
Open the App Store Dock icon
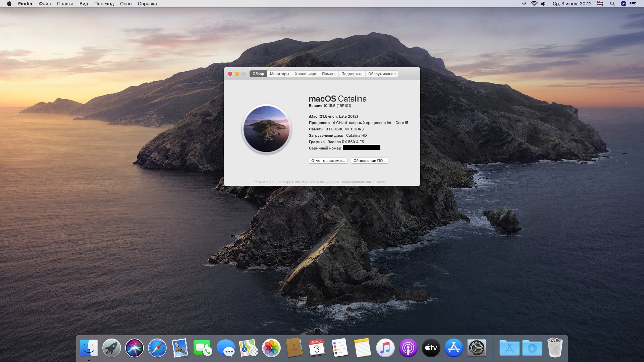pyautogui.click(x=454, y=348)
